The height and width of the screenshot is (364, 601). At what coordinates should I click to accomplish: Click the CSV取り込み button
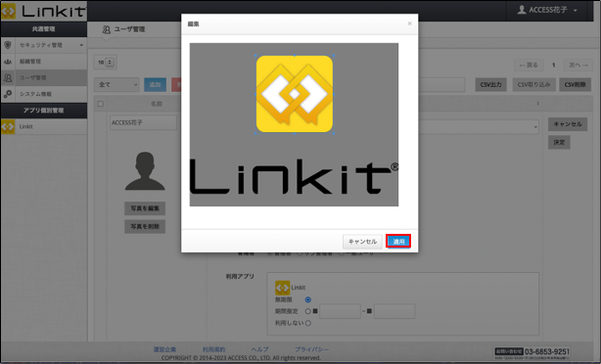[533, 85]
